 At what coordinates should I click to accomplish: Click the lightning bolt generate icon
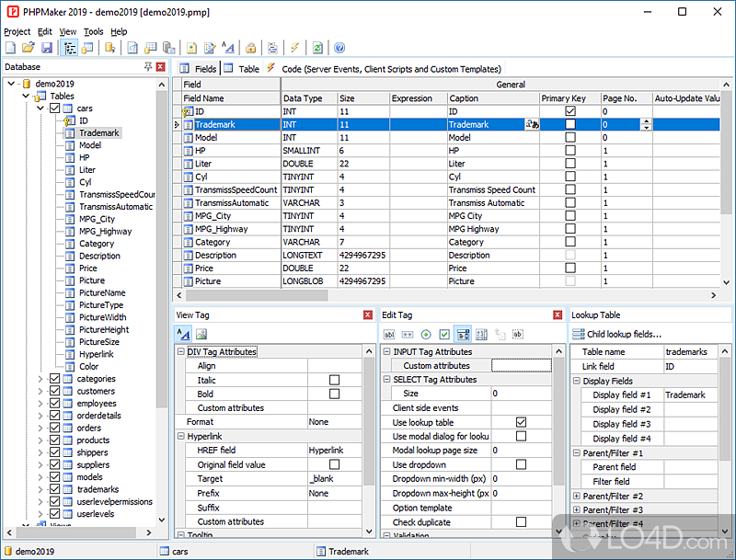pos(295,48)
